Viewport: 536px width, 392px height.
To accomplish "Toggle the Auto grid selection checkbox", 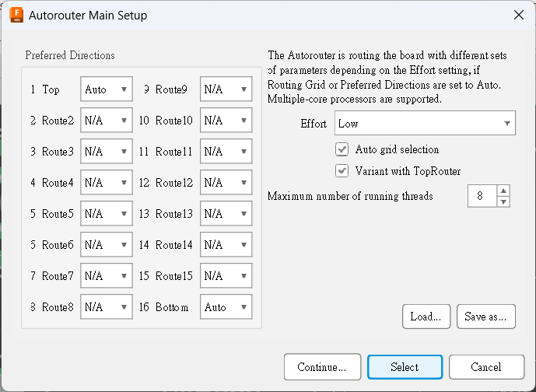I will [x=342, y=149].
